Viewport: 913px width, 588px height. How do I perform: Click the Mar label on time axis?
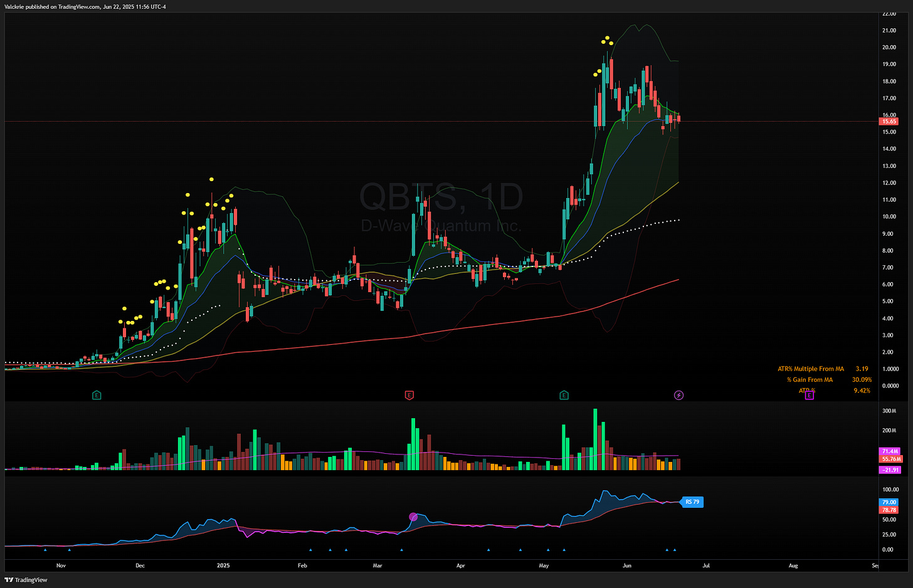click(x=377, y=565)
